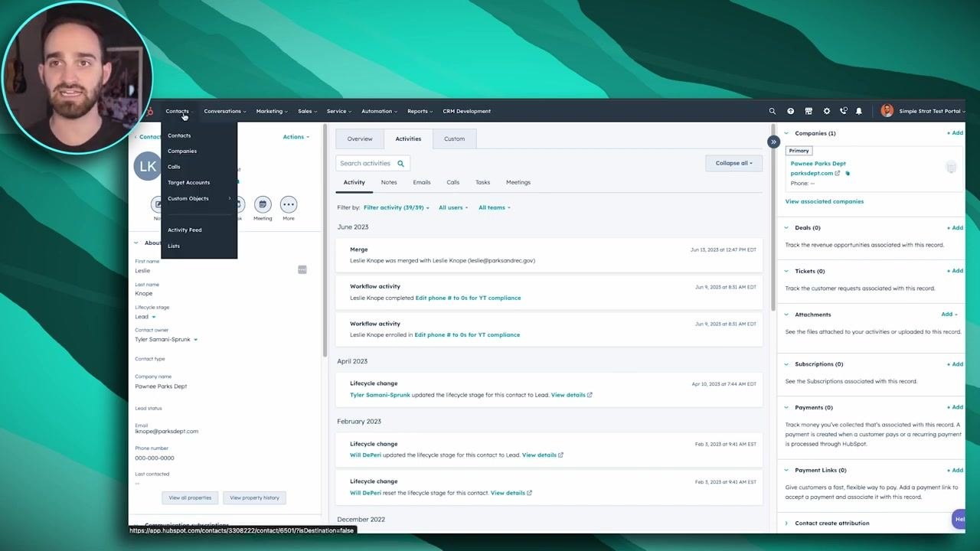Open external icon after reset lifecycle View details
The height and width of the screenshot is (551, 980).
(529, 493)
